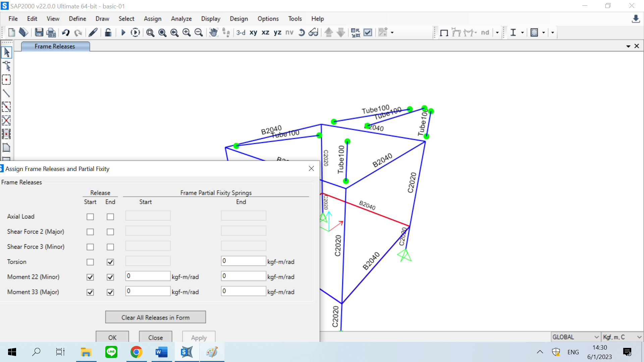Switch to the xz plane view
644x362 pixels.
(265, 33)
